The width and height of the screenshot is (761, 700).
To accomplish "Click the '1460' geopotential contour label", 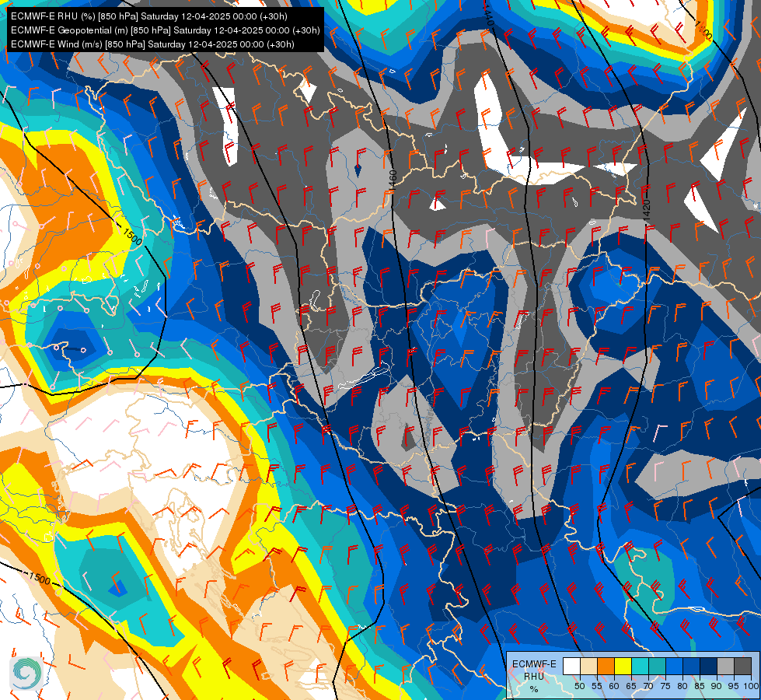I will (393, 181).
